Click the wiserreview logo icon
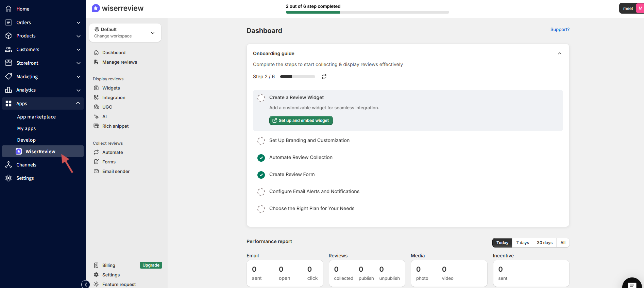This screenshot has height=288, width=644. tap(96, 8)
